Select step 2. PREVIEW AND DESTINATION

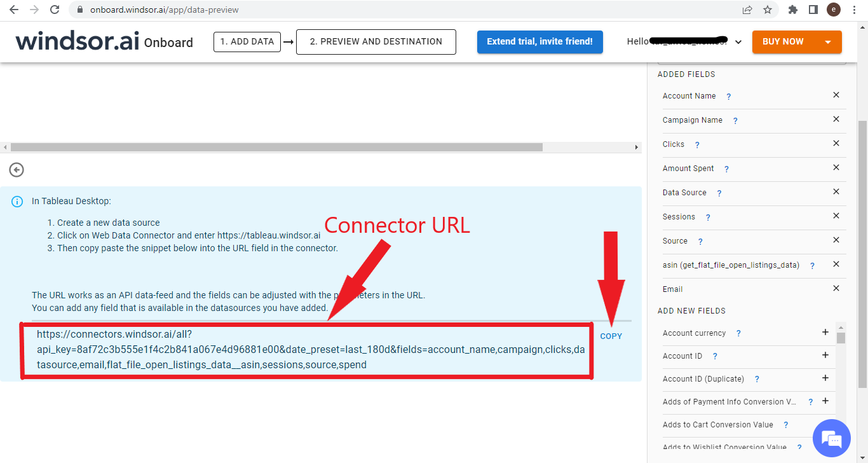[x=376, y=41]
